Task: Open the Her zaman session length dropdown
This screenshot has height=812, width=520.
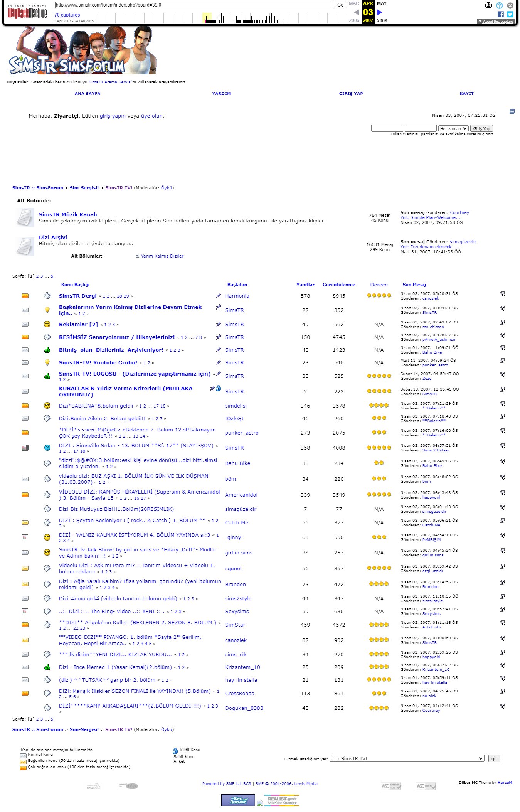Action: point(453,128)
